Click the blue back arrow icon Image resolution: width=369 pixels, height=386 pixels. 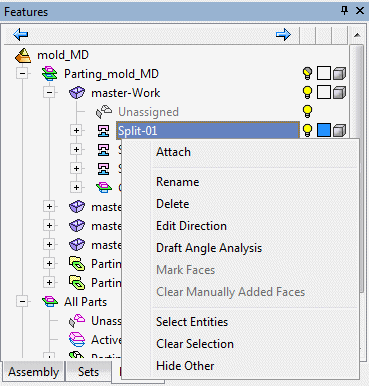tap(21, 34)
